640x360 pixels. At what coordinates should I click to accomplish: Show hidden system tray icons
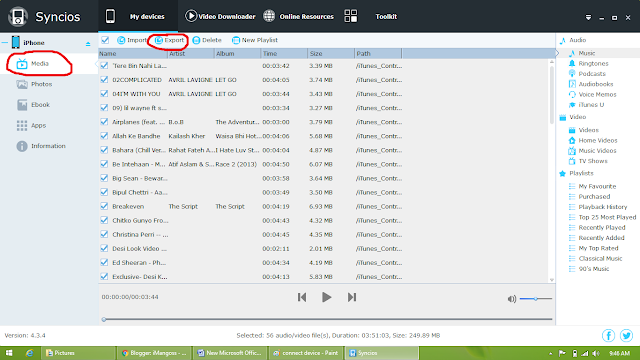tap(550, 353)
